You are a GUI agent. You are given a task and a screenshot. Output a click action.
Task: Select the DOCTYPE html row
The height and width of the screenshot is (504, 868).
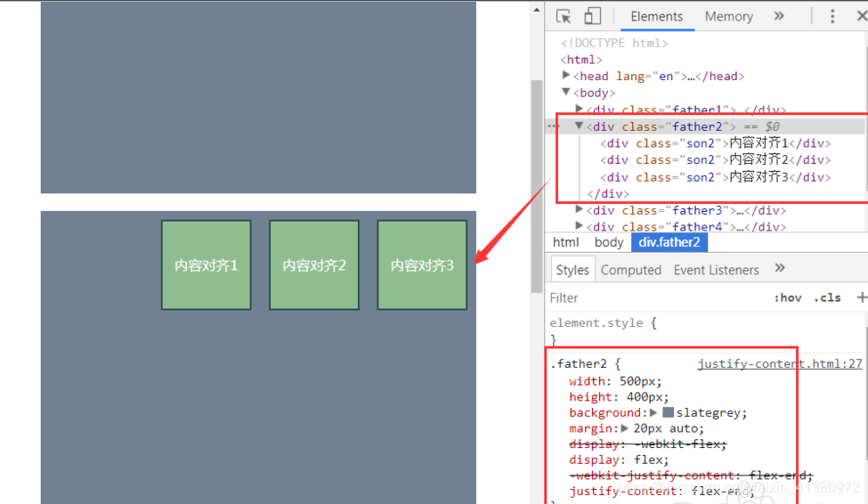click(614, 43)
